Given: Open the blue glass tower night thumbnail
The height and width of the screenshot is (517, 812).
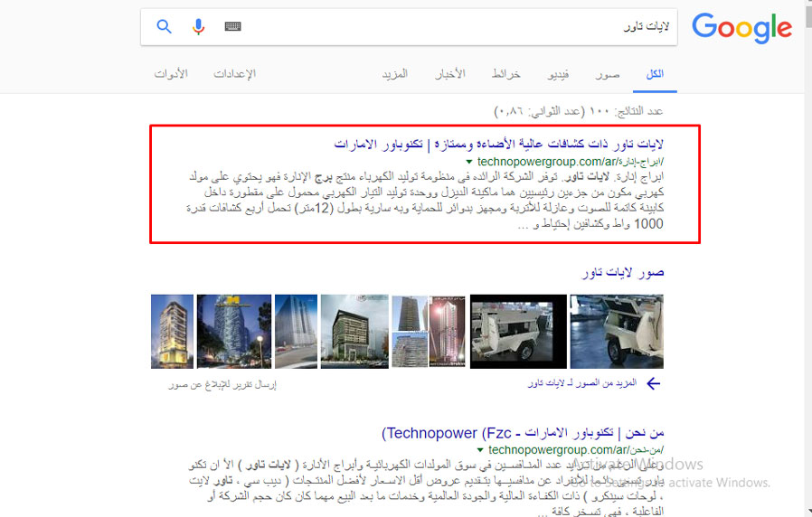Looking at the screenshot, I should point(234,332).
